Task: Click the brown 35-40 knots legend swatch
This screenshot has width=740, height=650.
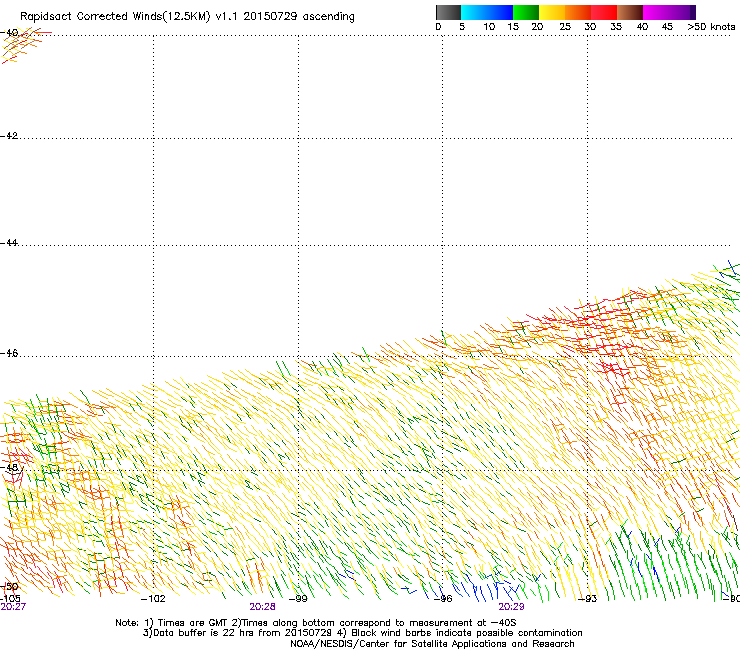Action: pyautogui.click(x=630, y=12)
